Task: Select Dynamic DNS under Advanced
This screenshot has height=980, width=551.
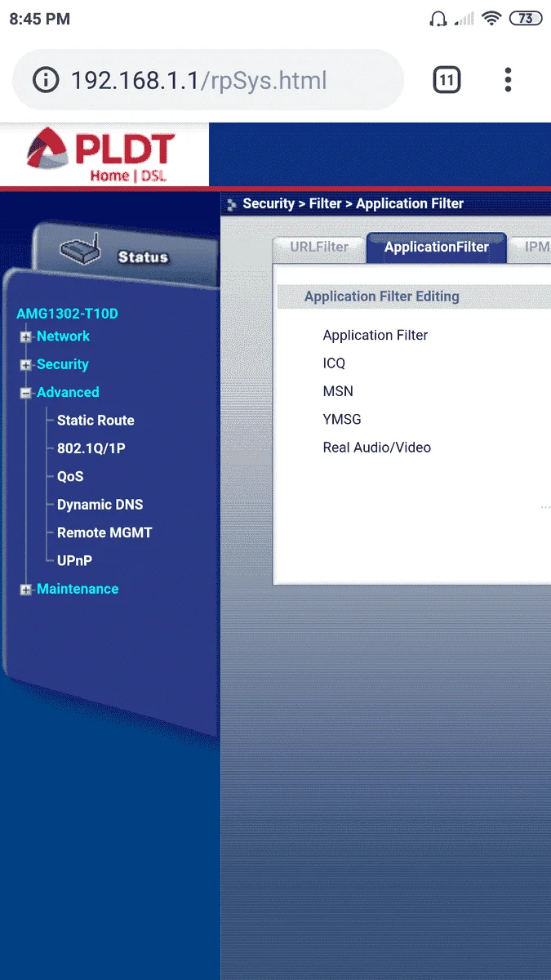Action: point(100,505)
